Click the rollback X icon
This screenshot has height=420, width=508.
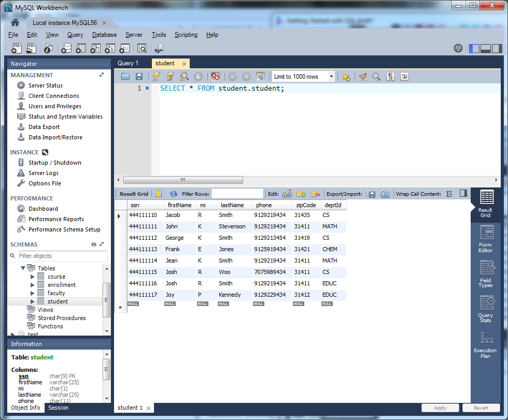[247, 77]
